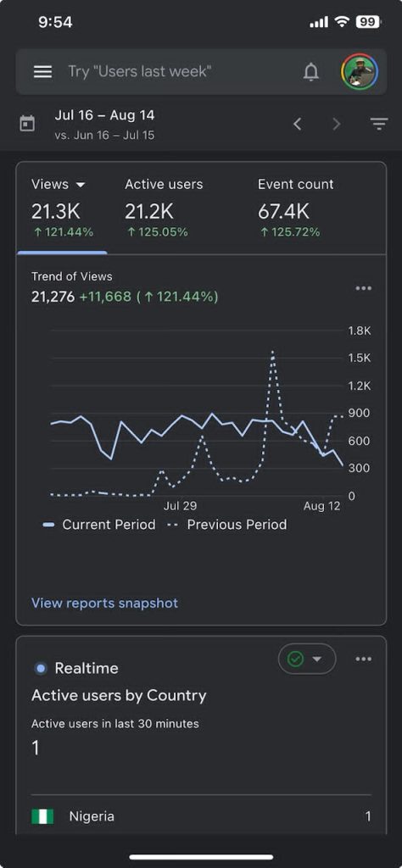Expand the Views metric dropdown
402x868 pixels.
[81, 185]
